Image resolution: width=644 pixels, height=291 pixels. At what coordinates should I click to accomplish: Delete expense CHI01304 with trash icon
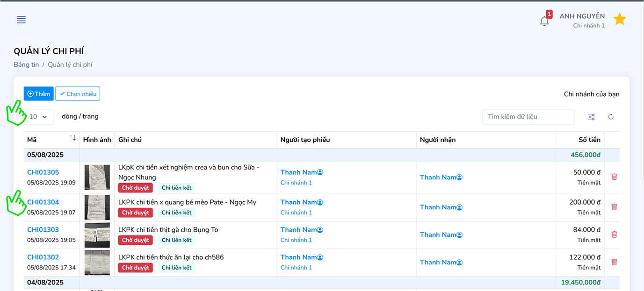click(614, 207)
